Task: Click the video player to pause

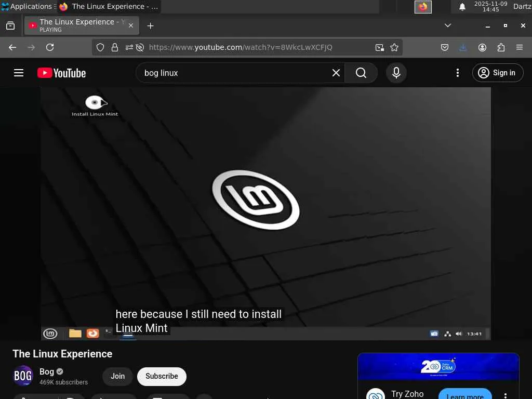Action: coord(265,214)
